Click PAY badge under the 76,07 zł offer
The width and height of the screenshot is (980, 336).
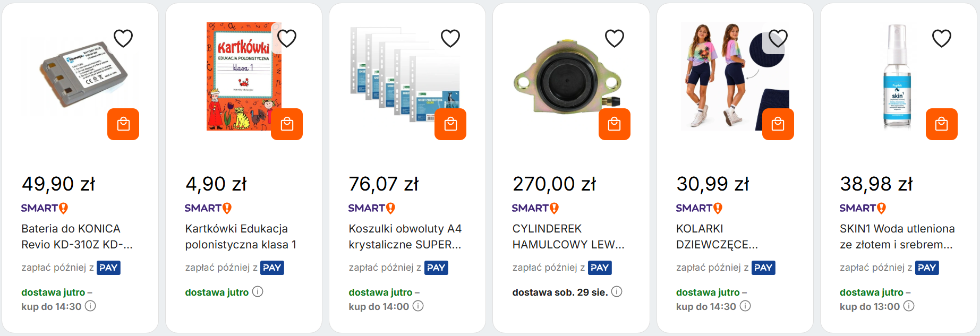coord(436,268)
